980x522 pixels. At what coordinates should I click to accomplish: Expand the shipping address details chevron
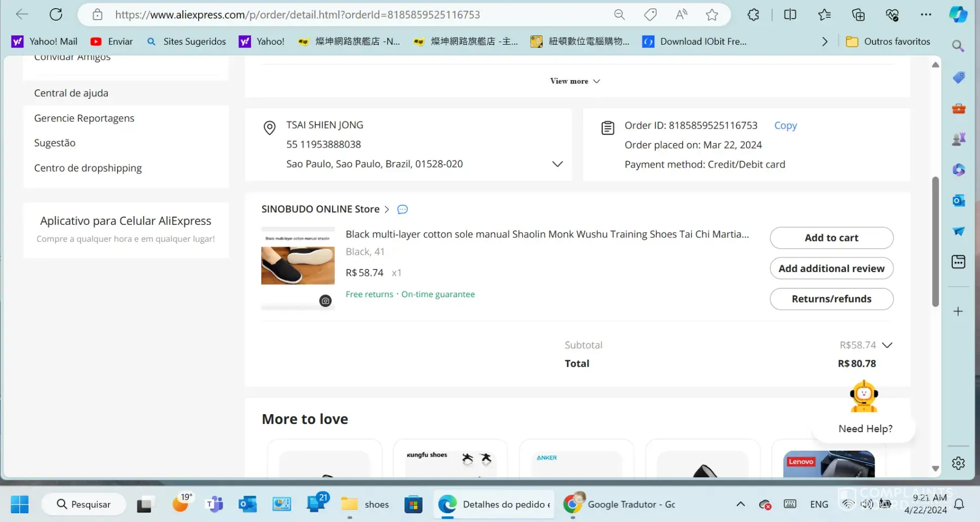557,164
